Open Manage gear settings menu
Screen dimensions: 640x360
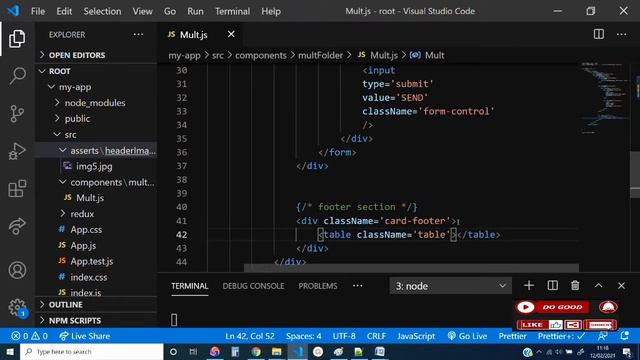coord(17,307)
